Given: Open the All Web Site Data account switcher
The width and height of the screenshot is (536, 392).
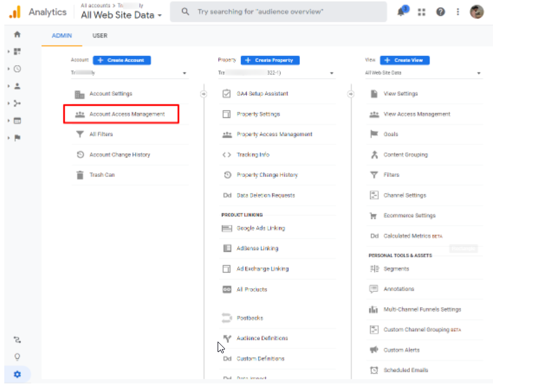Looking at the screenshot, I should [x=121, y=15].
